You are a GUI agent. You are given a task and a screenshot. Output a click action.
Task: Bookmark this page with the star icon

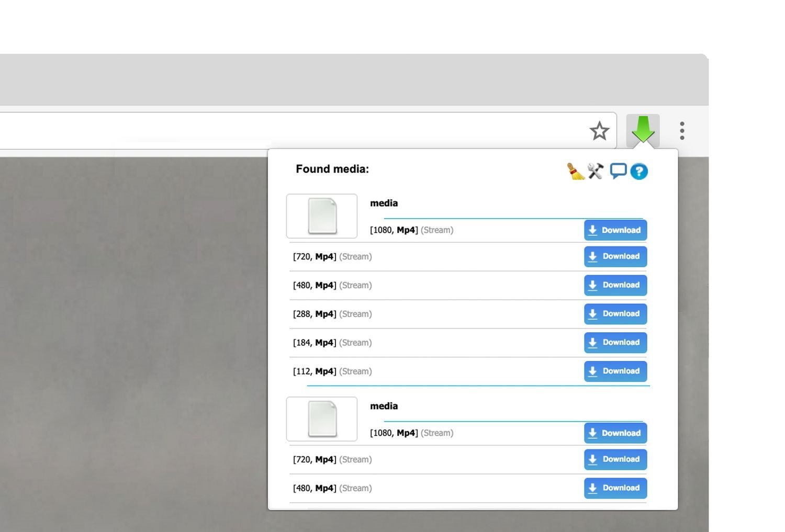tap(599, 131)
